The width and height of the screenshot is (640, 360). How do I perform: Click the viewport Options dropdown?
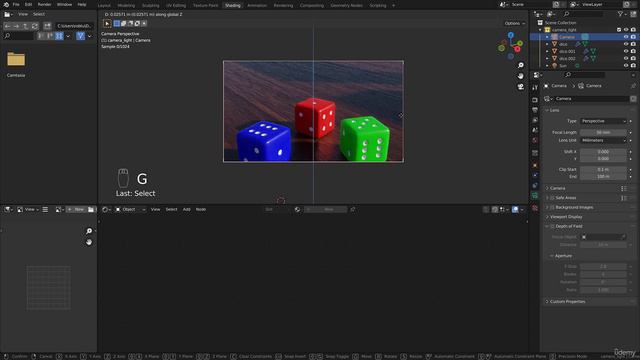tap(514, 23)
